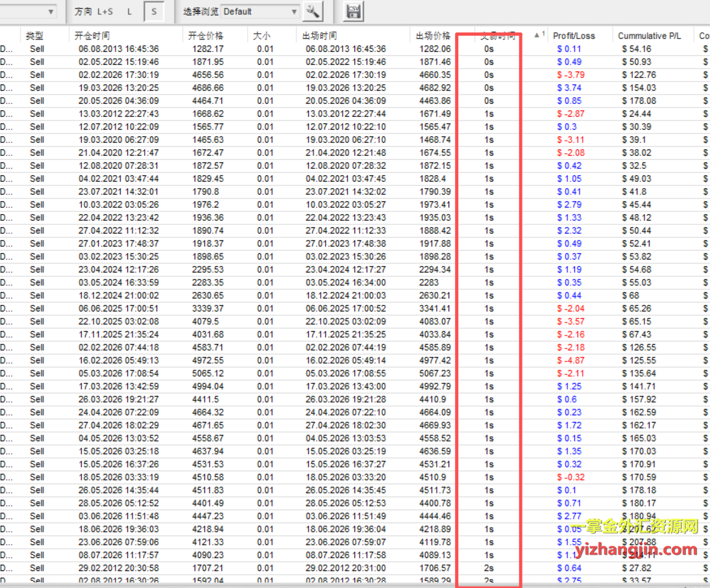Select open time 26.05.2026 14:35:44 cell

[x=119, y=490]
